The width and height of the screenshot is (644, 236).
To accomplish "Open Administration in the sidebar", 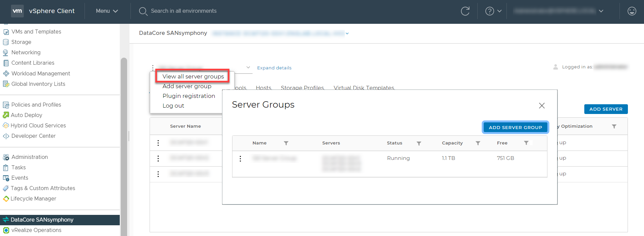I will tap(30, 157).
